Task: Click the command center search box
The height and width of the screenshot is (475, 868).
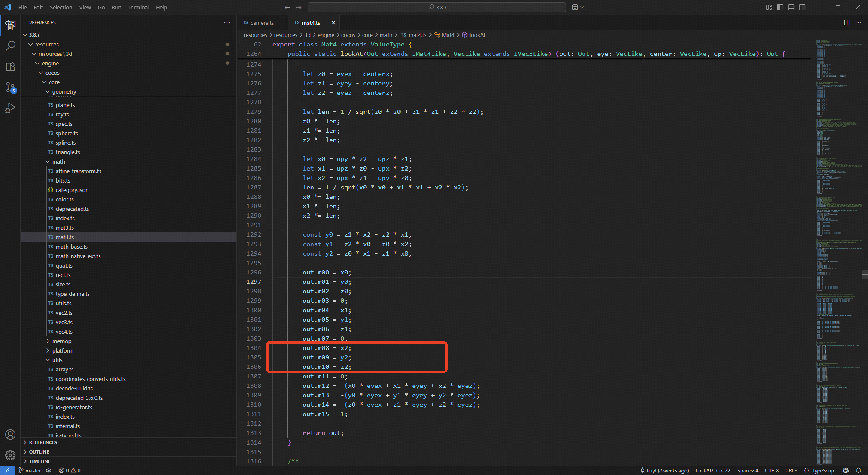Action: coord(436,7)
